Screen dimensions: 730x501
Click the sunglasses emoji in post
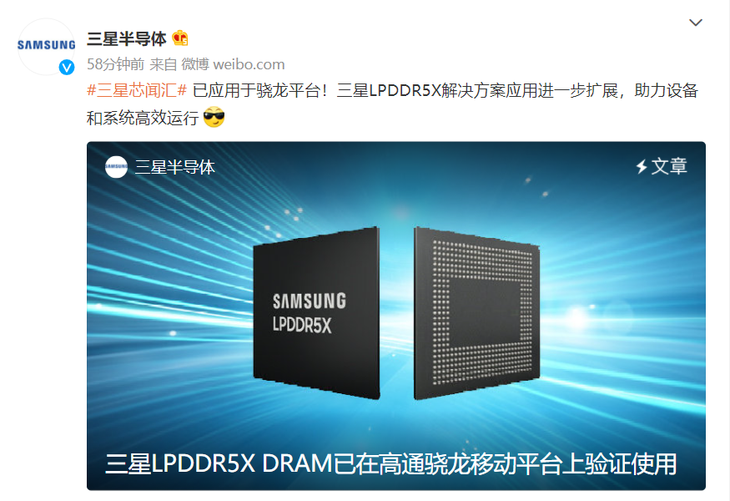[x=214, y=117]
